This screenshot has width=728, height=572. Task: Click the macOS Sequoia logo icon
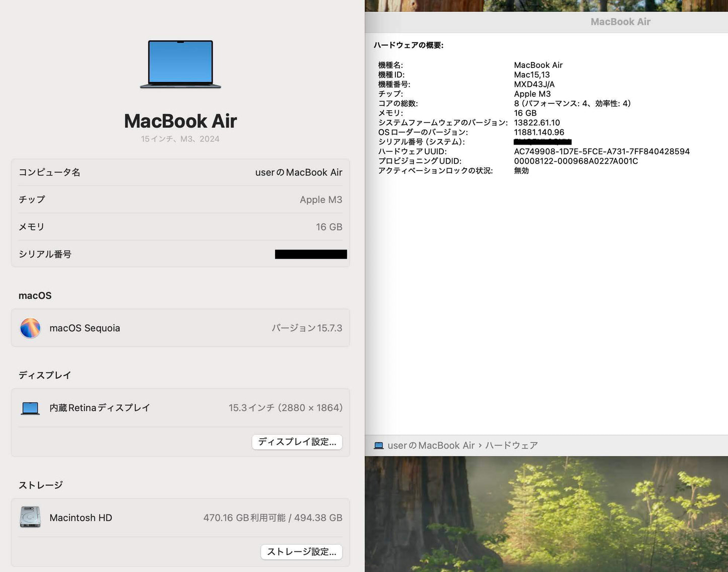(x=30, y=328)
